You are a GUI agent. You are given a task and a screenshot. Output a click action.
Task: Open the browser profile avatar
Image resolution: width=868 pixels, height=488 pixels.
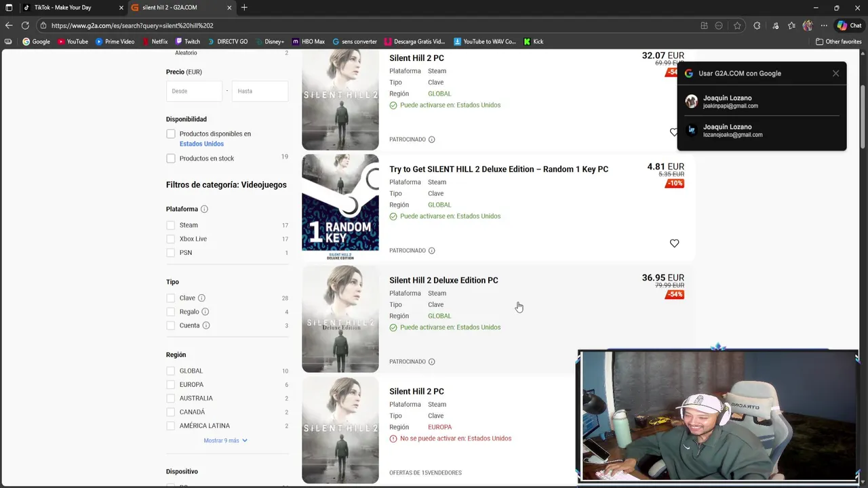808,26
